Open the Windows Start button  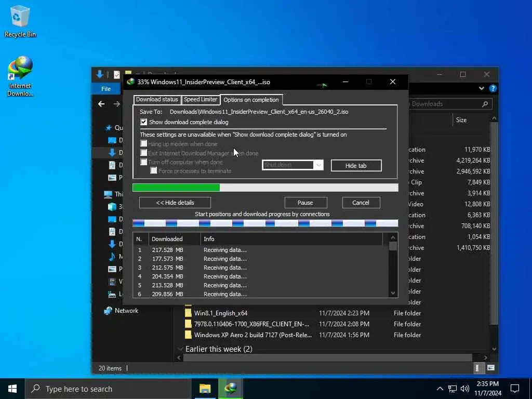pos(12,389)
